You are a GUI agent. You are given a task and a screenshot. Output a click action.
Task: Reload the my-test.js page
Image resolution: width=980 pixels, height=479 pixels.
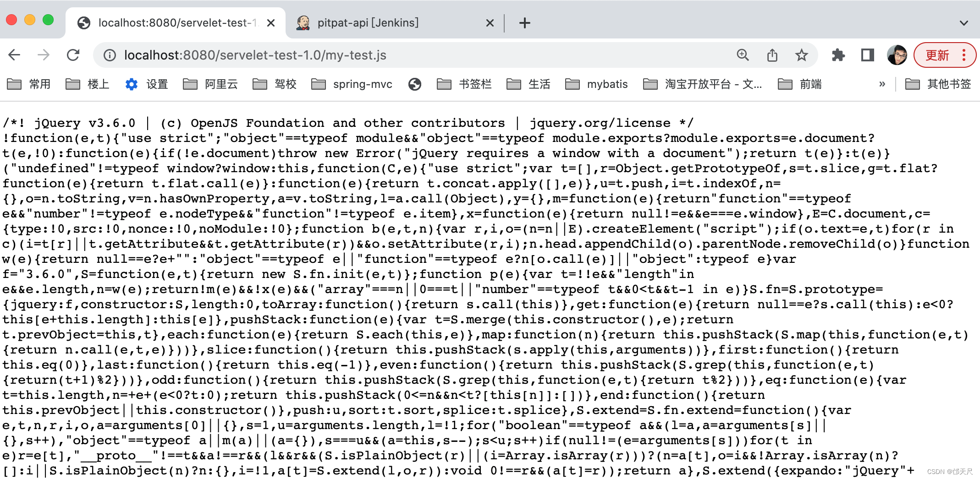tap(73, 55)
